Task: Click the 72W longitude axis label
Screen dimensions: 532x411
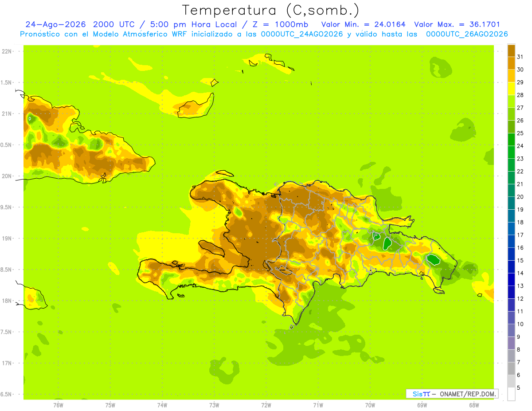Action: tap(266, 404)
